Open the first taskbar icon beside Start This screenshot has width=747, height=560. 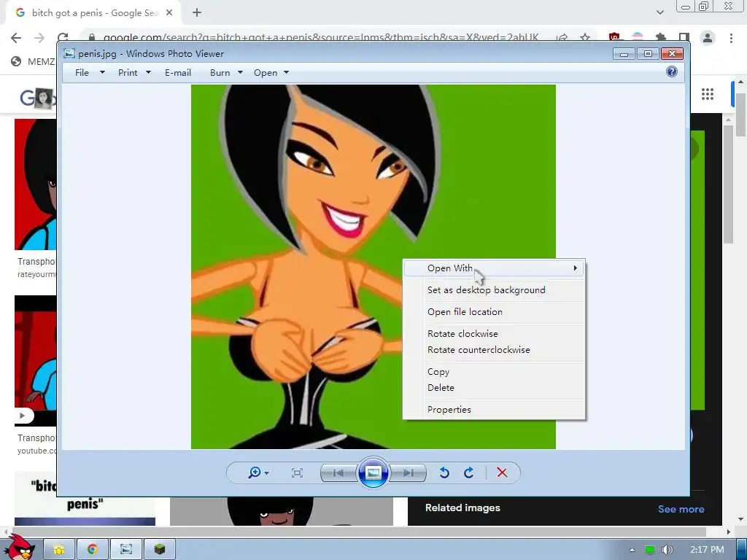(59, 550)
